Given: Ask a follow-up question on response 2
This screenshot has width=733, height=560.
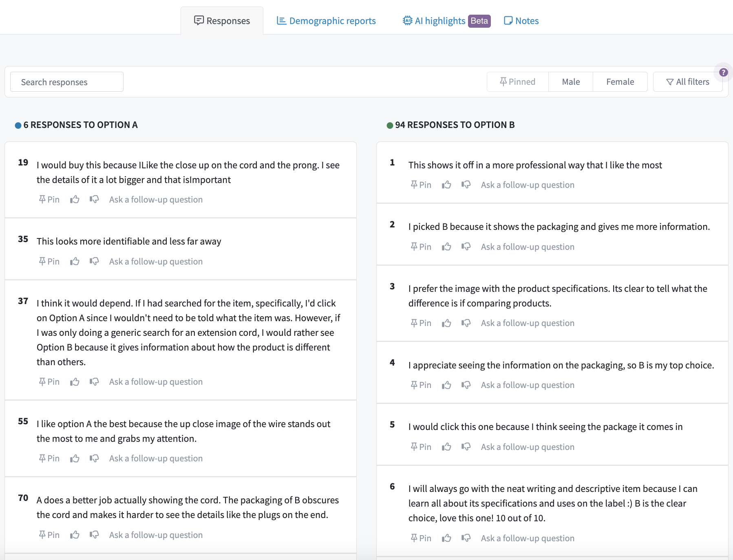Looking at the screenshot, I should (528, 247).
